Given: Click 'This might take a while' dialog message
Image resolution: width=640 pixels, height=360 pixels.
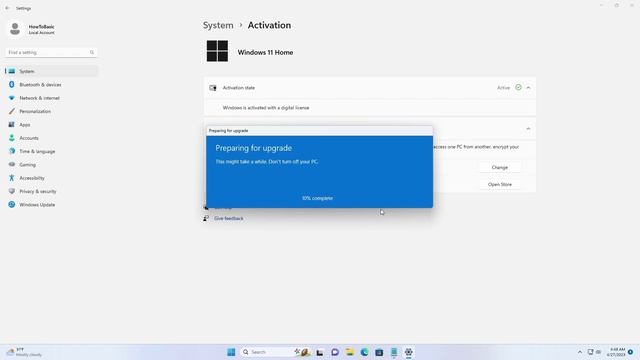Looking at the screenshot, I should point(267,162).
